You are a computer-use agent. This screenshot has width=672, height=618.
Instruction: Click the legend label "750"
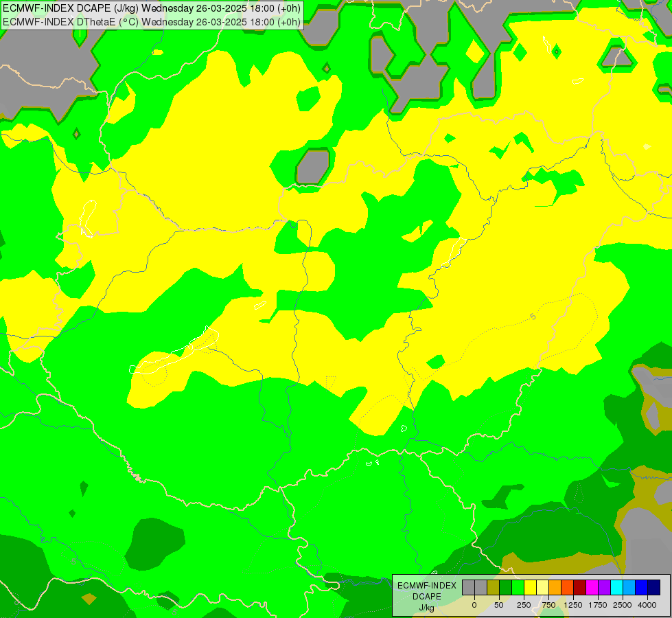[548, 605]
